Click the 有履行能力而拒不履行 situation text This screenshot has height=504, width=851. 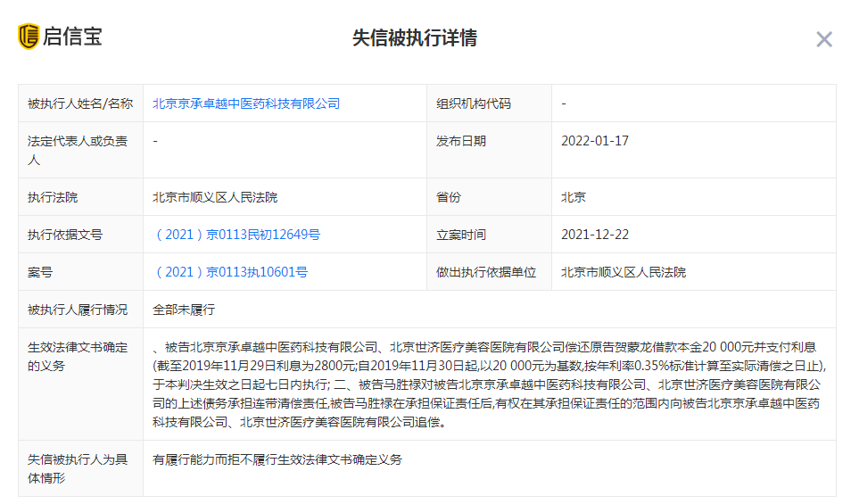pyautogui.click(x=277, y=459)
